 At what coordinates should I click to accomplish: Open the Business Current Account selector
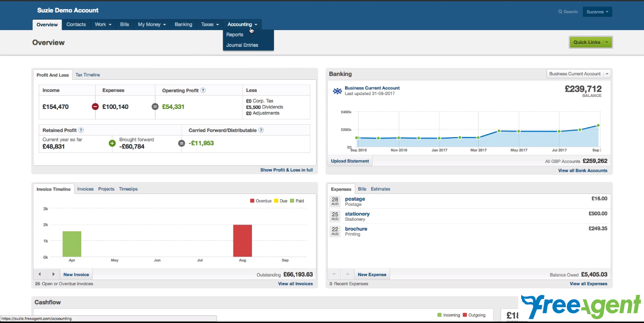pyautogui.click(x=579, y=74)
